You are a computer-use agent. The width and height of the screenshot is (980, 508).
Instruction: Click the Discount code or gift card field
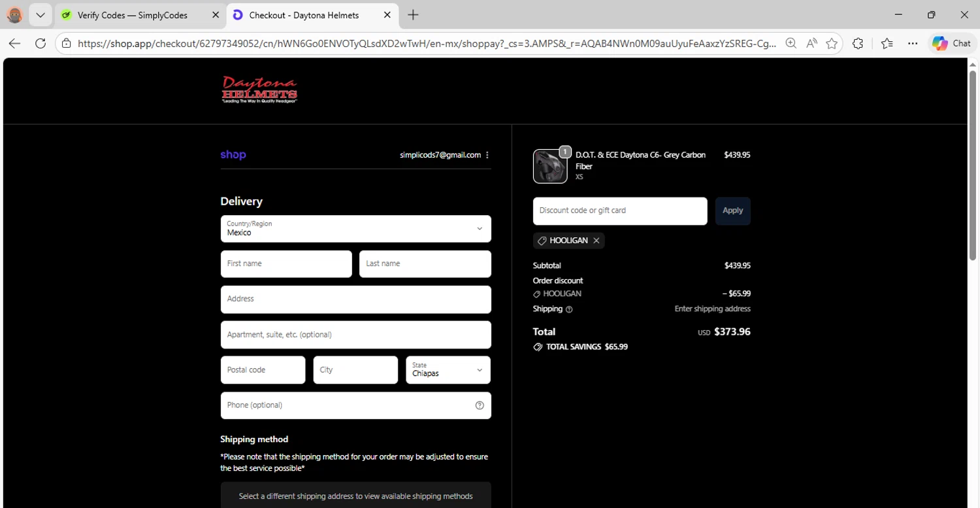tap(620, 211)
